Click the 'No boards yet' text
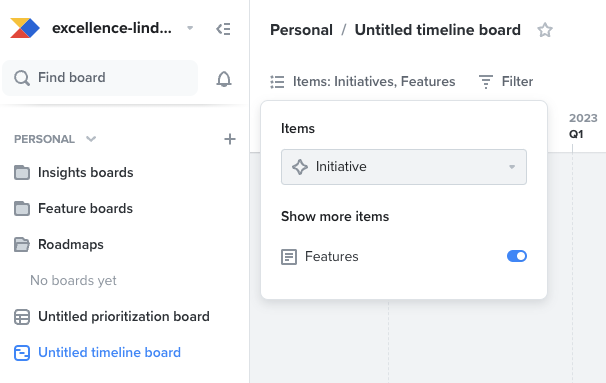Viewport: 606px width, 383px height. tap(73, 281)
